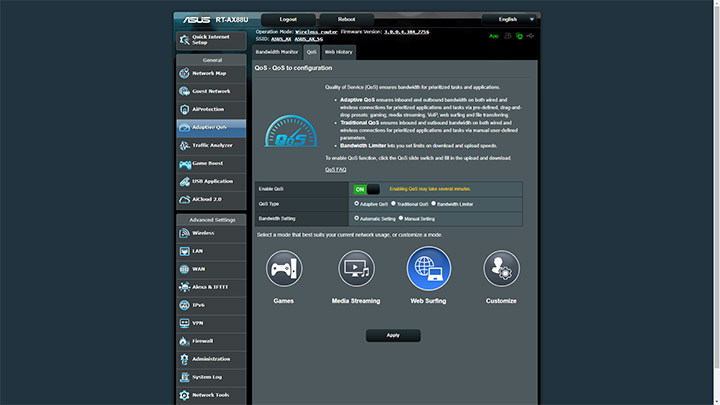Open WAN globe icon
The image size is (720, 405).
[x=185, y=269]
